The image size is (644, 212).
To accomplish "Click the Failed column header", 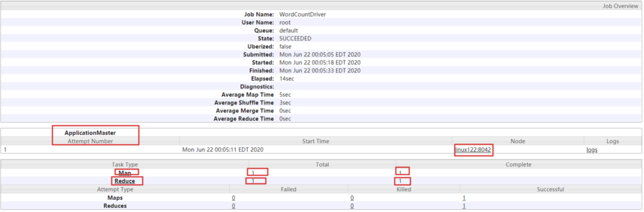I will click(x=289, y=189).
